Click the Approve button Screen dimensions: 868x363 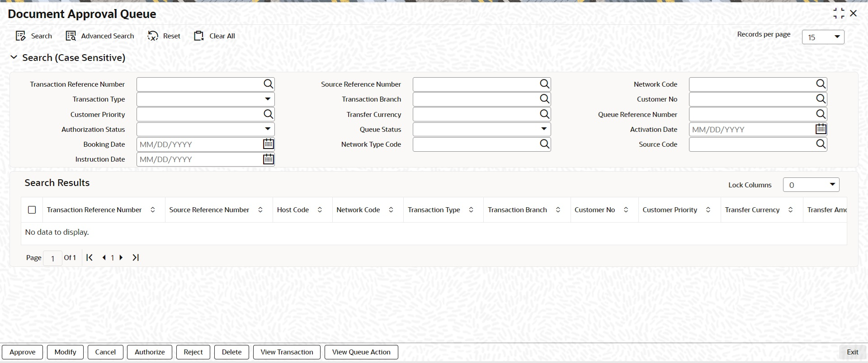pyautogui.click(x=23, y=352)
